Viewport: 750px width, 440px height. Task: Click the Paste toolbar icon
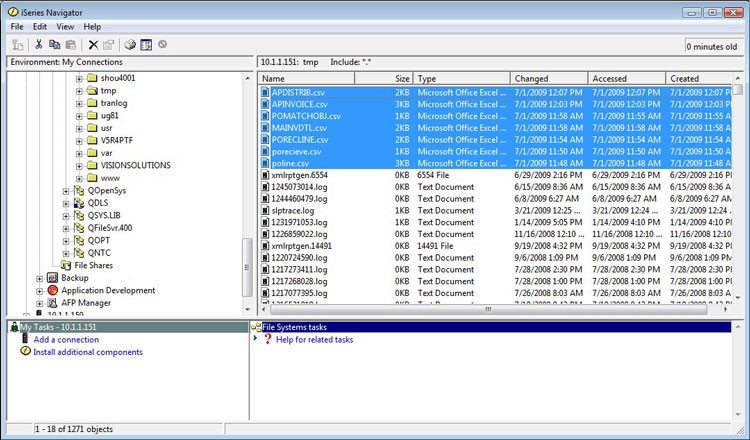click(x=71, y=45)
